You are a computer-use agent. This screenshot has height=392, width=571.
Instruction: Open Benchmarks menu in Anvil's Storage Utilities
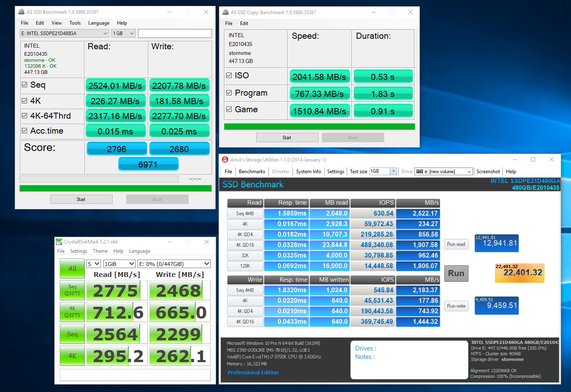(252, 172)
